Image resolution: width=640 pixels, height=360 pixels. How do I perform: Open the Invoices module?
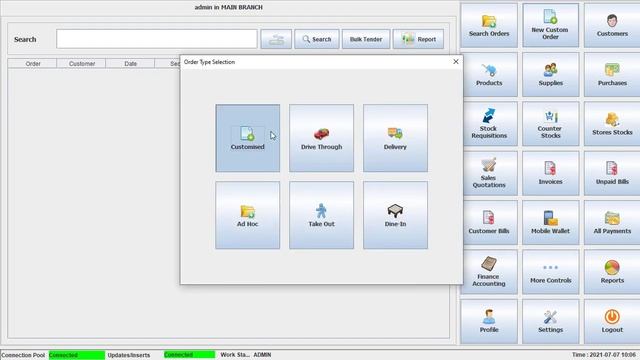click(550, 173)
